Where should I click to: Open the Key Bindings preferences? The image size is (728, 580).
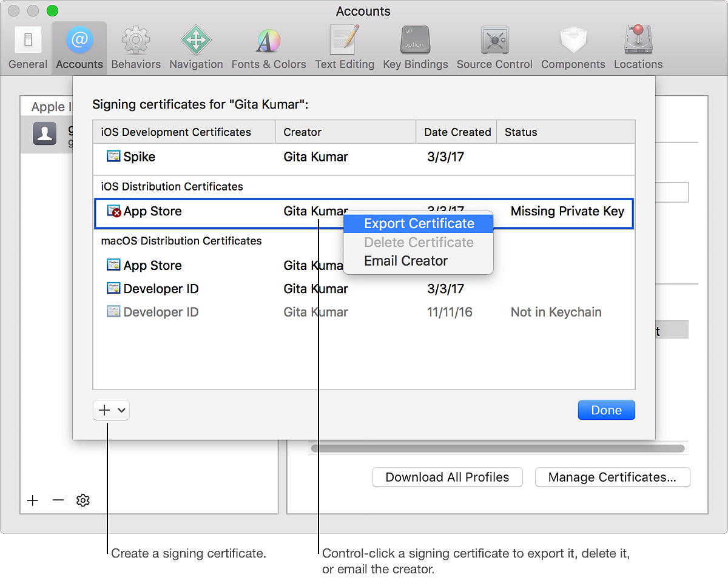click(x=415, y=47)
